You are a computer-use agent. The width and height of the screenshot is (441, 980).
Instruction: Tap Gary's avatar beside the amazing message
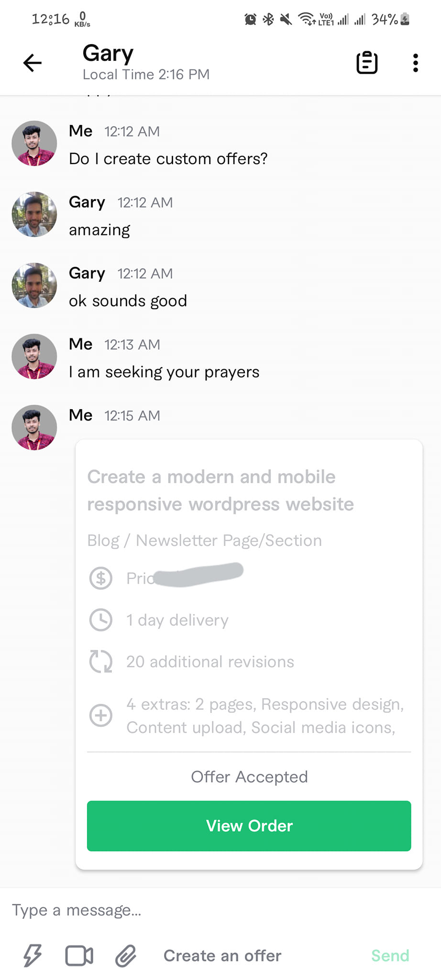coord(34,214)
